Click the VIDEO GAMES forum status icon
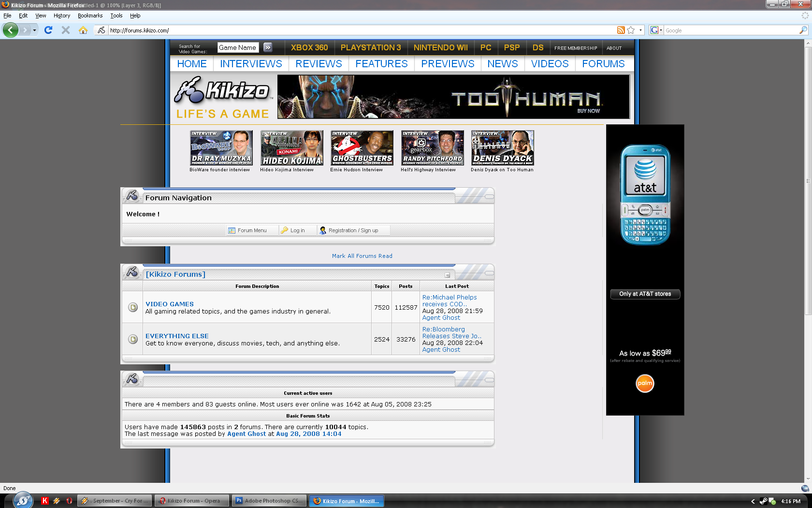The image size is (812, 508). point(133,307)
